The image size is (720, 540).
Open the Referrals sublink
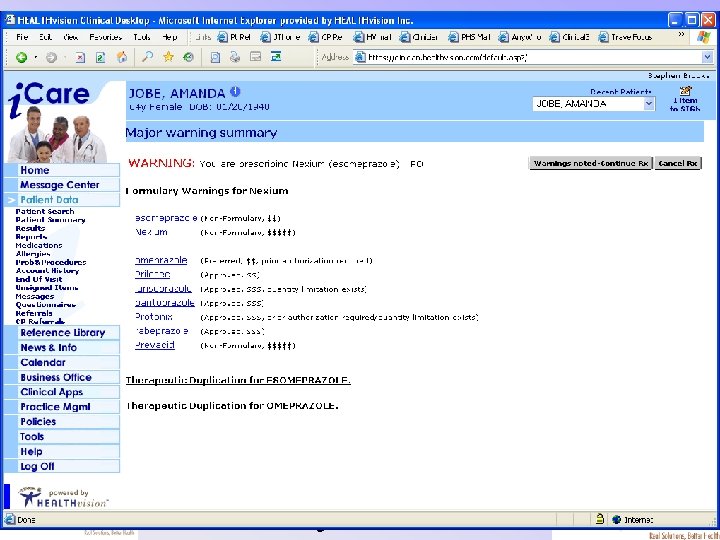click(x=34, y=313)
